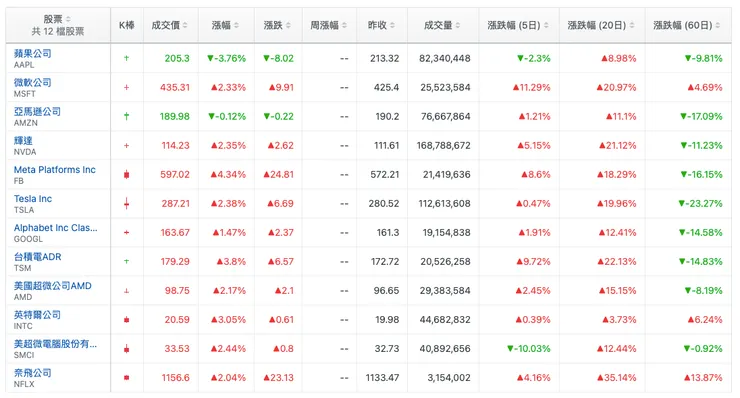
Task: Select SMCI 5-day value ▼-10.03%
Action: [529, 348]
